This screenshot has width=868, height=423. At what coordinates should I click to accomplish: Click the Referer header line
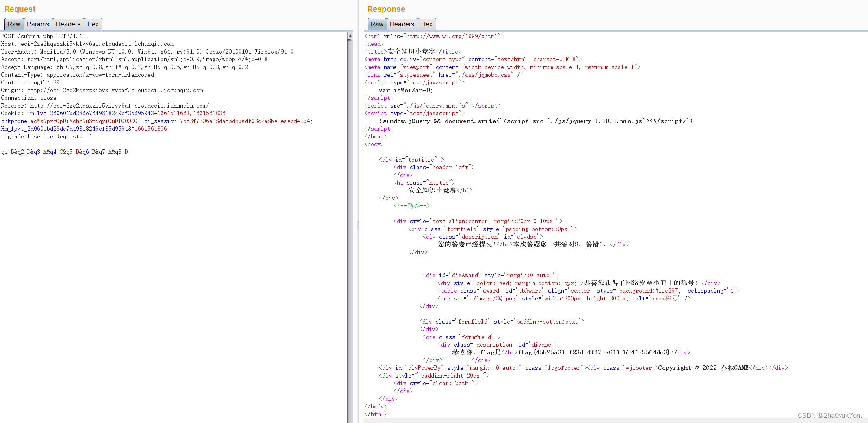pyautogui.click(x=105, y=106)
